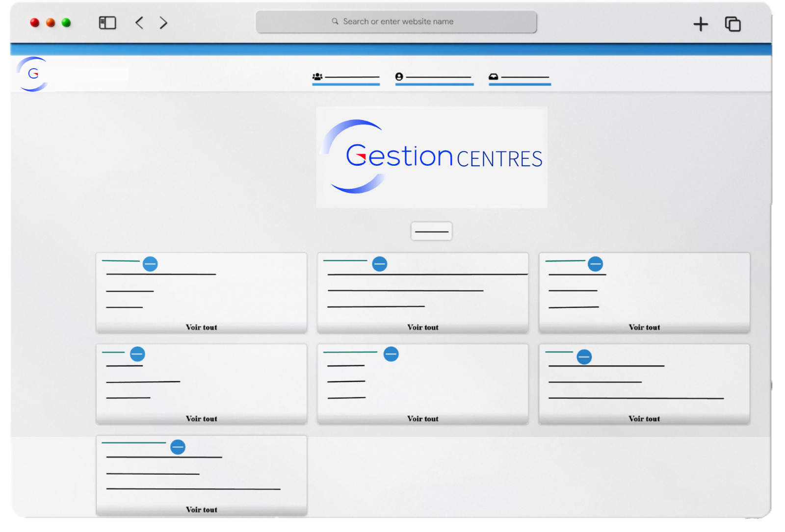Go back with the left chevron
The height and width of the screenshot is (532, 785).
point(139,23)
